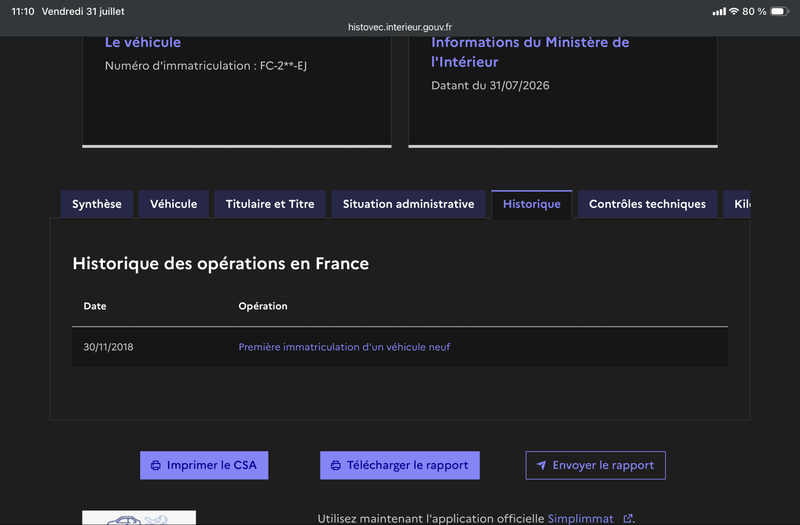Viewport: 800px width, 525px height.
Task: Tap the histovec.interieur.gouv.fr address bar
Action: 399,27
